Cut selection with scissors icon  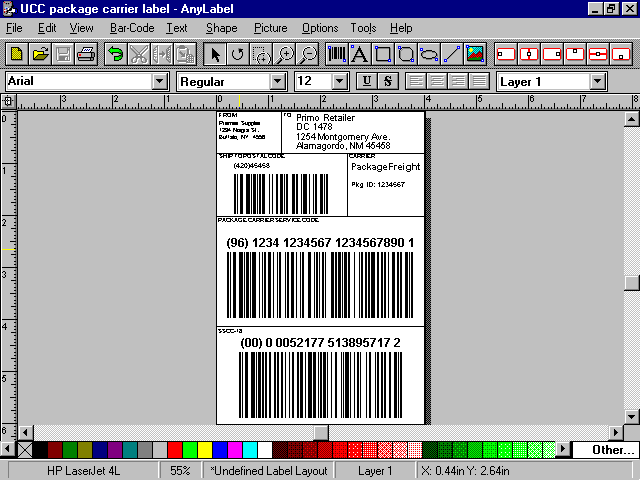coord(139,54)
